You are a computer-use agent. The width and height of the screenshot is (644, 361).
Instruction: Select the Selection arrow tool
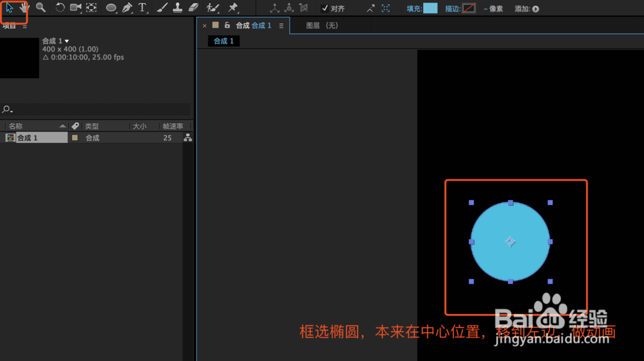[10, 8]
